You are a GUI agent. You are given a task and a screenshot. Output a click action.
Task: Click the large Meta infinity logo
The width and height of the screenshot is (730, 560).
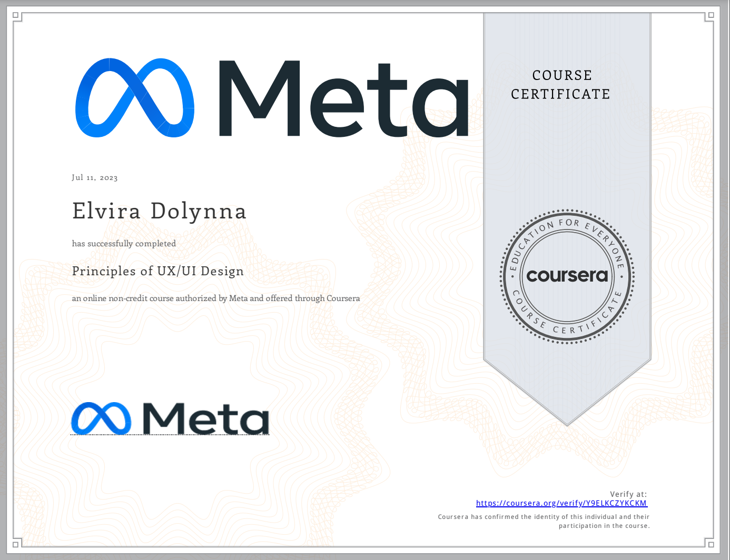tap(135, 98)
